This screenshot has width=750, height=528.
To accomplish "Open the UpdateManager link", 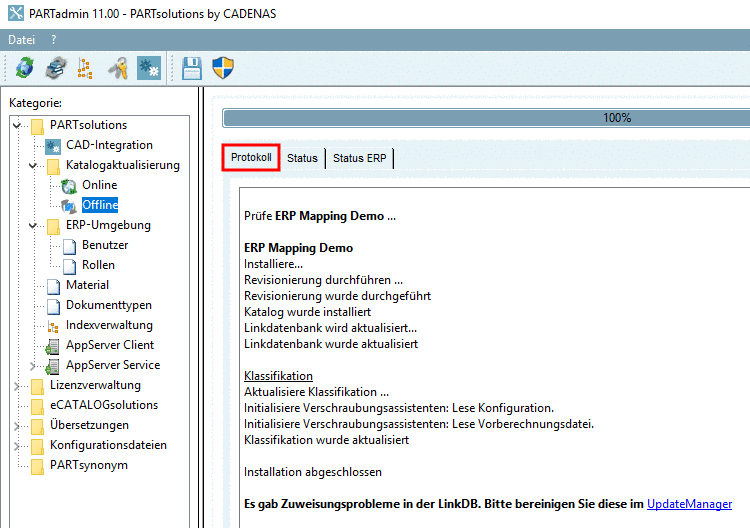I will pyautogui.click(x=689, y=504).
